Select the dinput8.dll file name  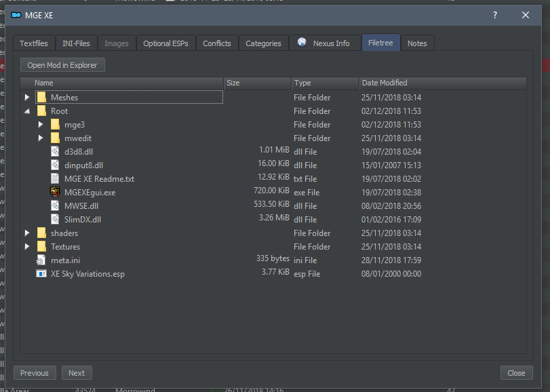(84, 165)
